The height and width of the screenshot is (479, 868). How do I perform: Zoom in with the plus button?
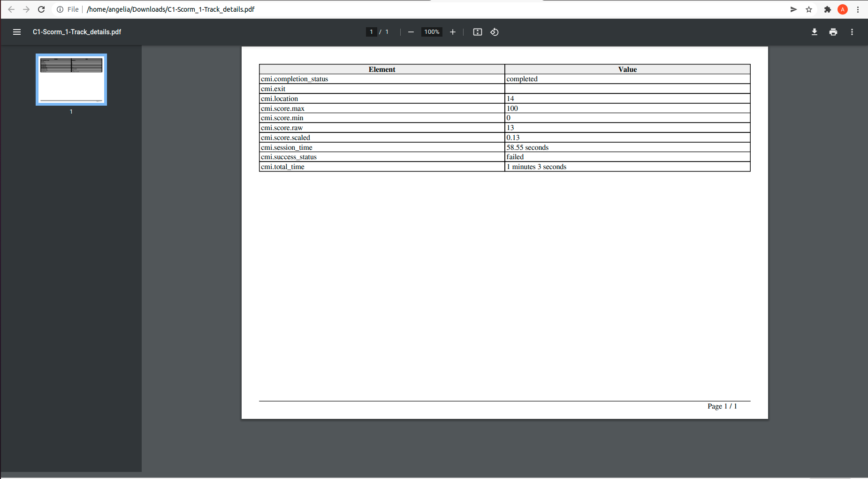(453, 32)
